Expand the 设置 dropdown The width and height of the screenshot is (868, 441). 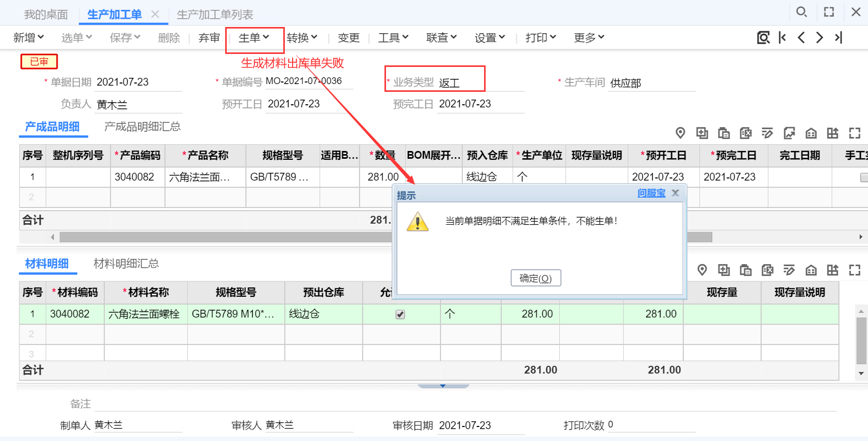click(490, 37)
